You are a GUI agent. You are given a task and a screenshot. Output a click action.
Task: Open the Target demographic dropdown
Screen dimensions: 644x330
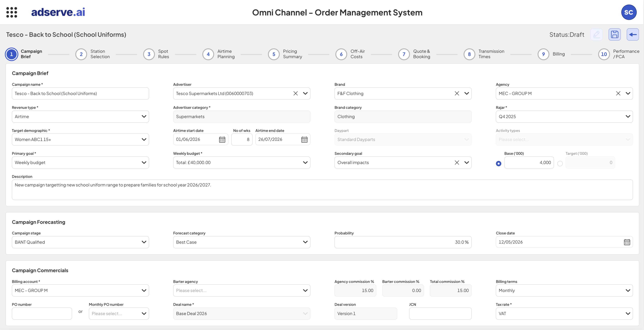[x=80, y=139]
